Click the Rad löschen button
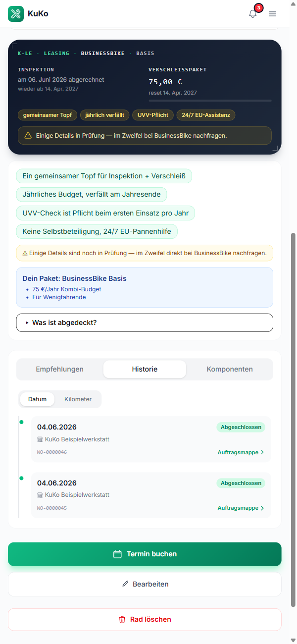The width and height of the screenshot is (297, 644). pyautogui.click(x=145, y=619)
